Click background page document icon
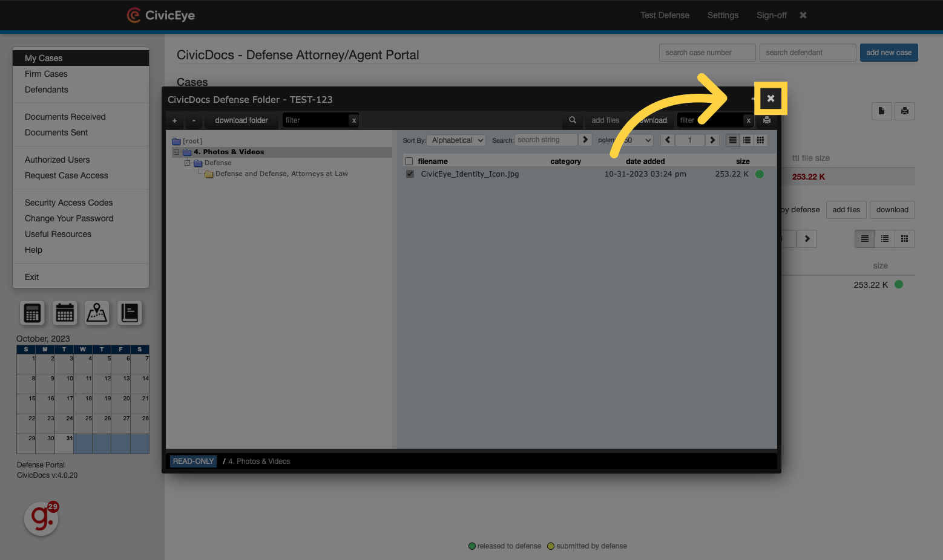943x560 pixels. pyautogui.click(x=882, y=111)
